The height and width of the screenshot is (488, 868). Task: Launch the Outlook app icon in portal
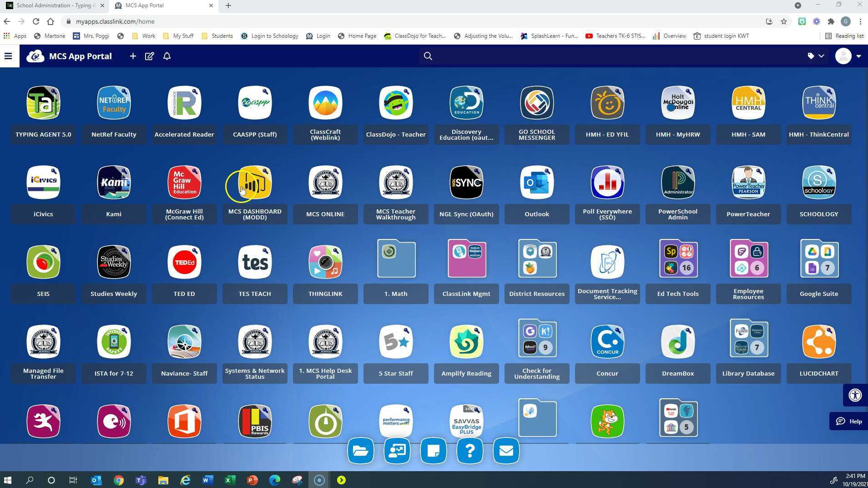pos(537,183)
